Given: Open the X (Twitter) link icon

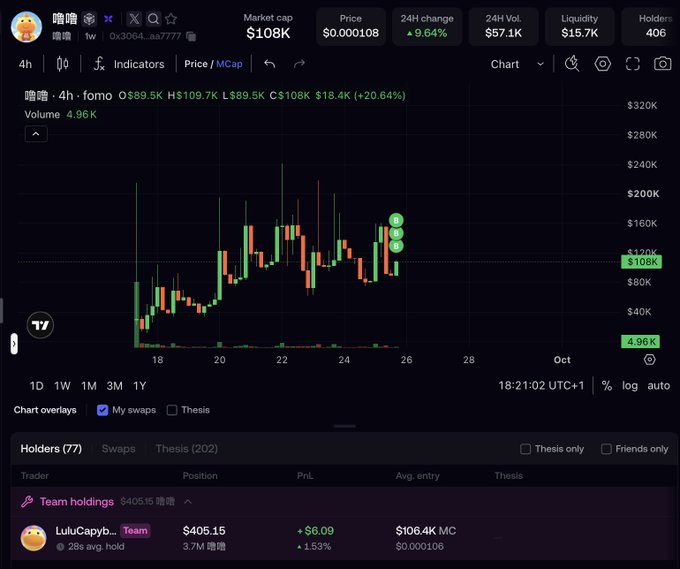Looking at the screenshot, I should [134, 19].
